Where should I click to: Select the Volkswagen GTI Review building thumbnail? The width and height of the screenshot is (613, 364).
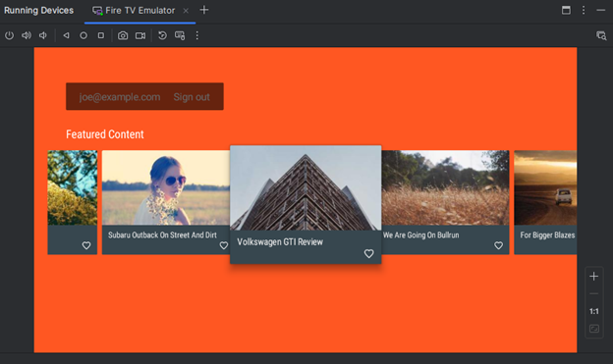pos(306,188)
